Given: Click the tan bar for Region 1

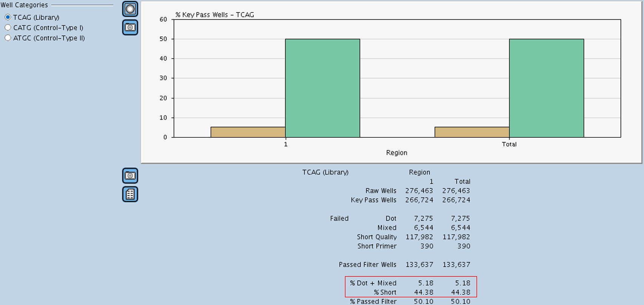Looking at the screenshot, I should [248, 132].
